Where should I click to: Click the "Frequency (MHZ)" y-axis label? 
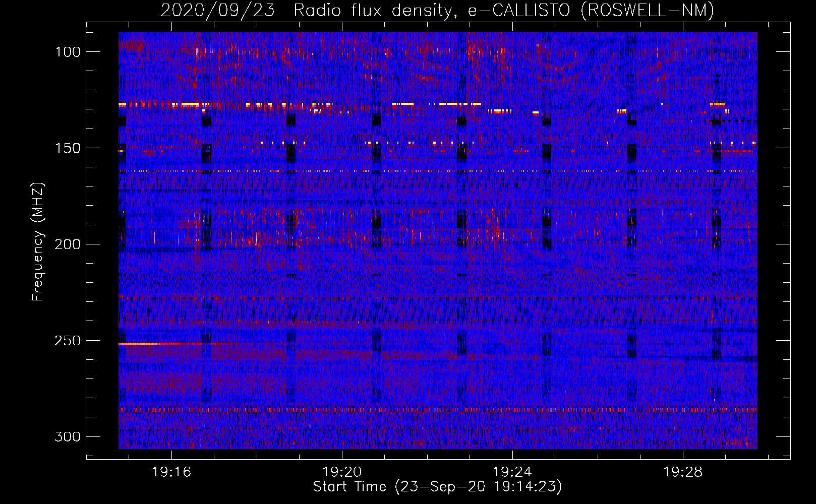pyautogui.click(x=38, y=241)
